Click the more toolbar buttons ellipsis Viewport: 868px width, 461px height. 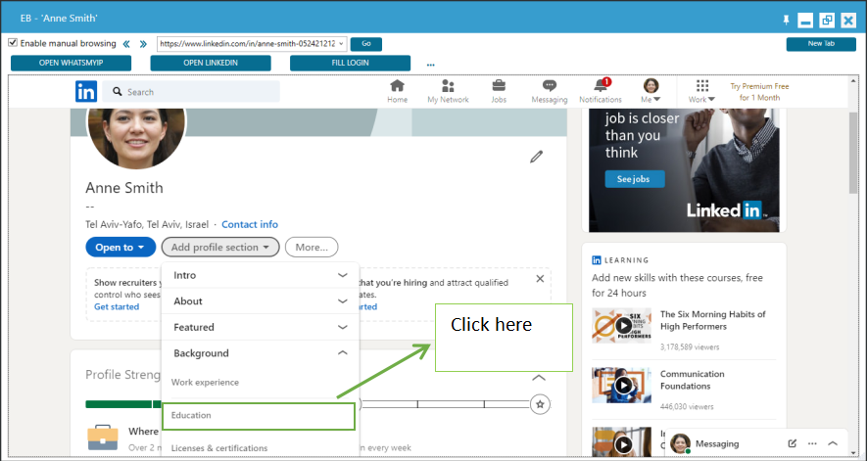[431, 65]
